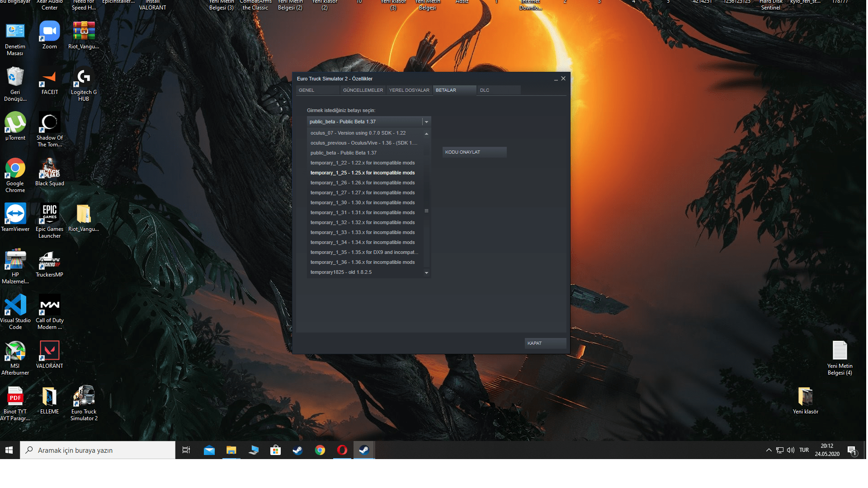This screenshot has height=488, width=868.
Task: Select temporary_1_30 beta from the list
Action: 362,203
